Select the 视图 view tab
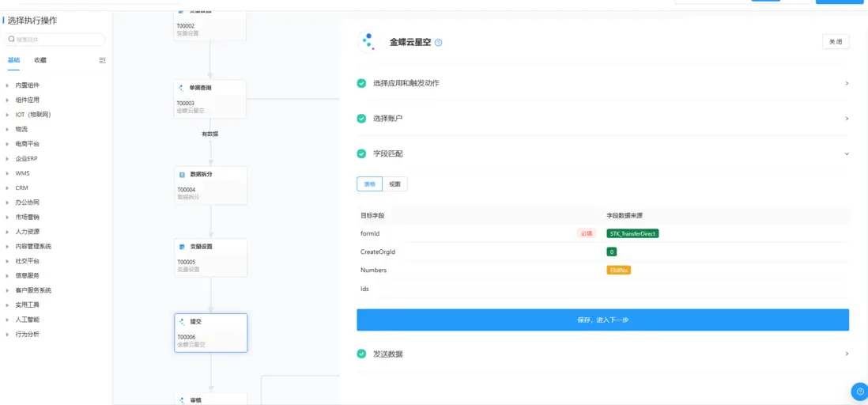The width and height of the screenshot is (868, 405). [394, 184]
